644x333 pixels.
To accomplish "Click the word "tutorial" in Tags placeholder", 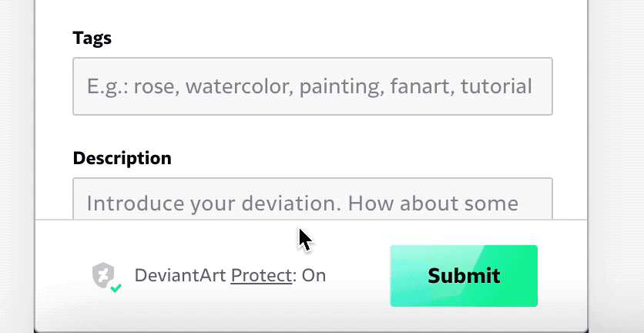I will coord(496,86).
